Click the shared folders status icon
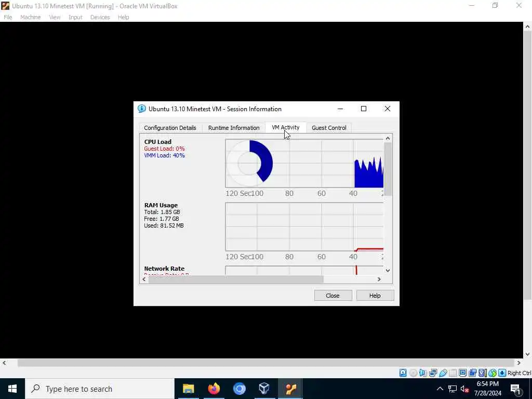532x399 pixels. coord(453,373)
